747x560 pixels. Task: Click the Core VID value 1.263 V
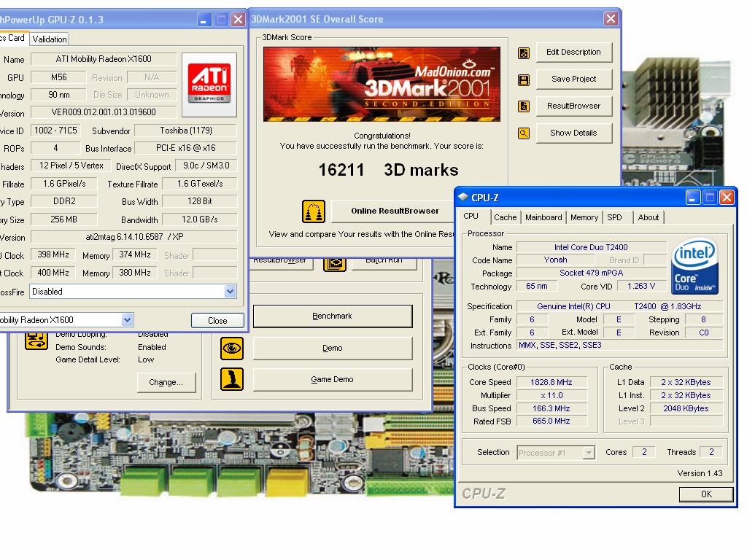pos(640,286)
